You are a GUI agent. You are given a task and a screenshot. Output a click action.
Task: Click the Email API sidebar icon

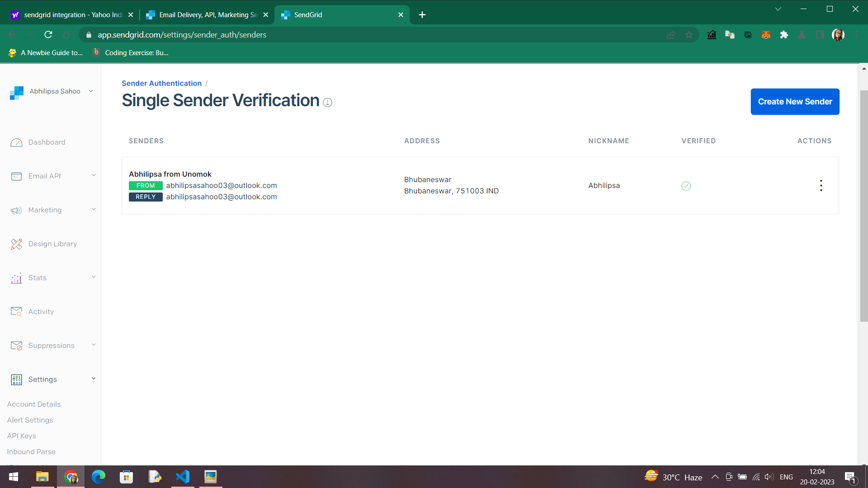point(16,176)
